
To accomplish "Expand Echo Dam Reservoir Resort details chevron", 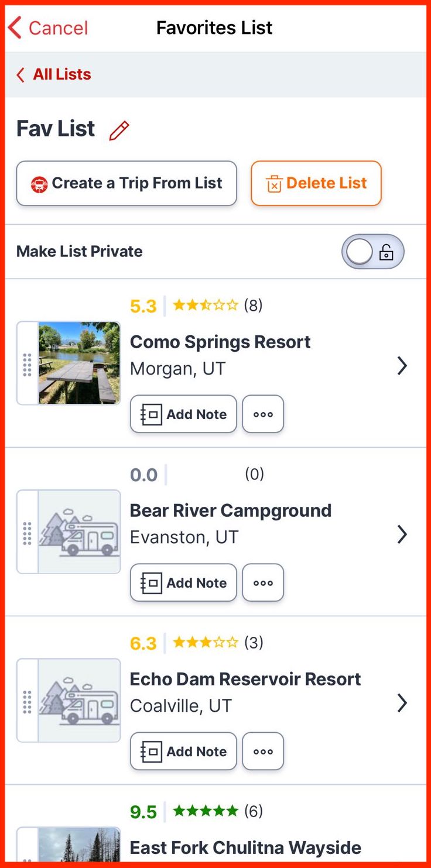I will point(402,703).
